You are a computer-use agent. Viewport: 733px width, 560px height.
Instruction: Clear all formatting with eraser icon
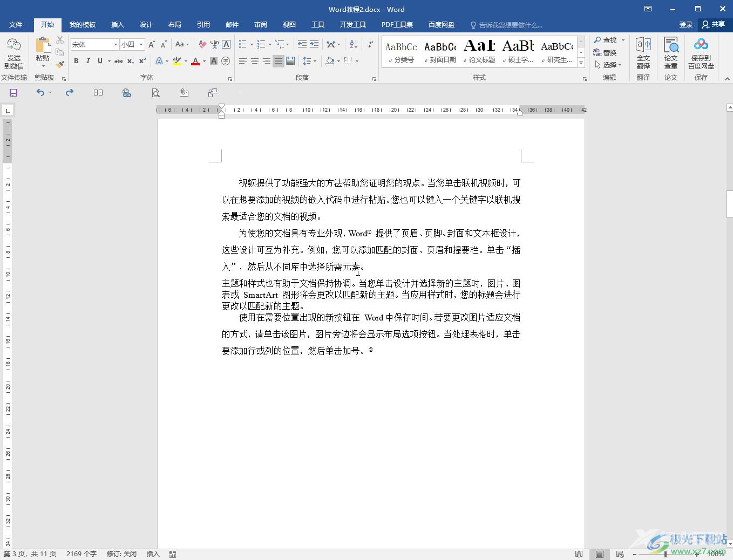coord(202,44)
